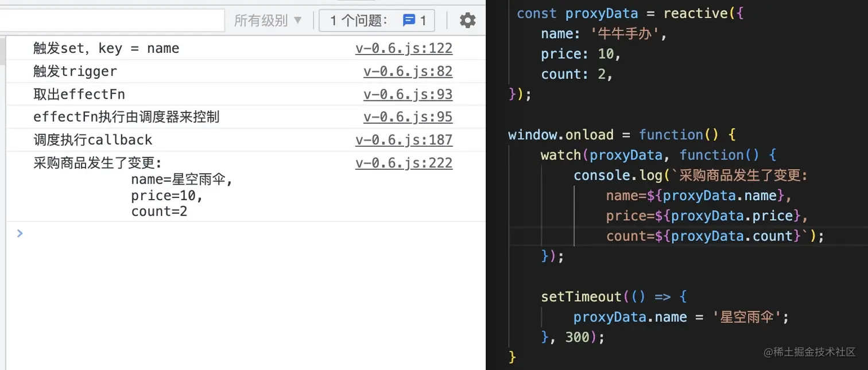Open DevTools settings with gear icon

(467, 20)
